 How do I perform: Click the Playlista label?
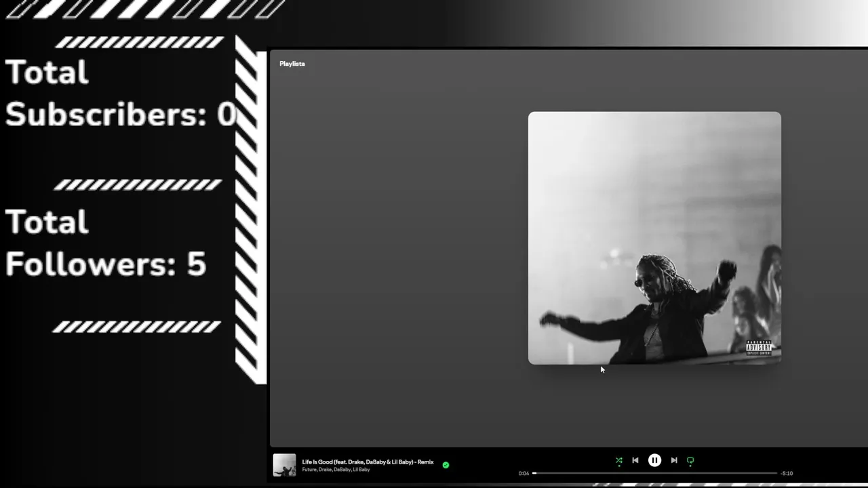click(x=292, y=64)
